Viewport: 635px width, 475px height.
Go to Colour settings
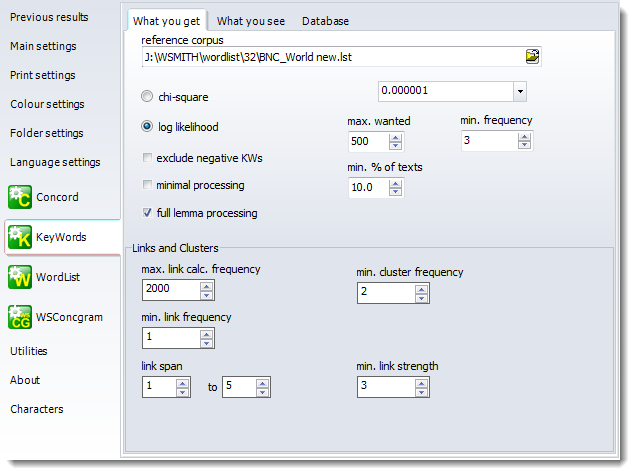point(47,104)
